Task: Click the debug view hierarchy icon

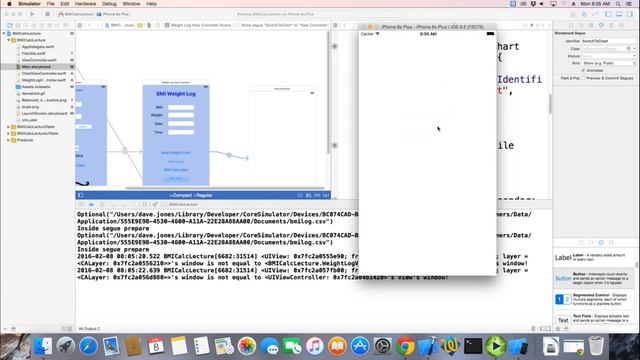Action: coord(144,204)
